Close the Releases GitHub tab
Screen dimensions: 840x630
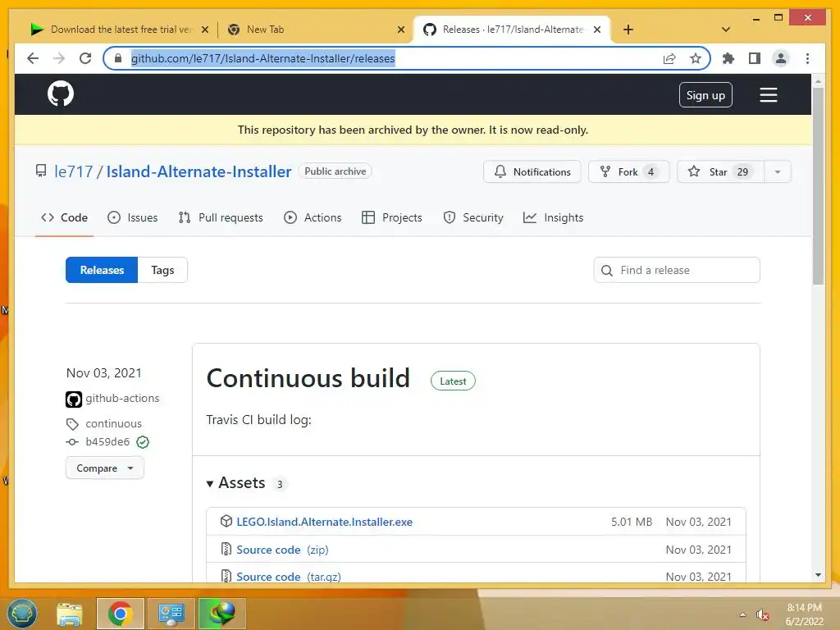597,30
